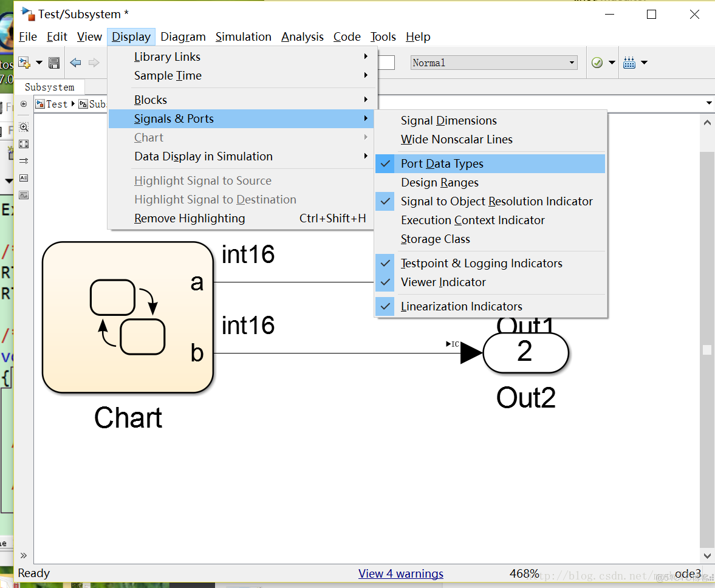715x588 pixels.
Task: Enable Execution Context Indicator
Action: [x=490, y=220]
